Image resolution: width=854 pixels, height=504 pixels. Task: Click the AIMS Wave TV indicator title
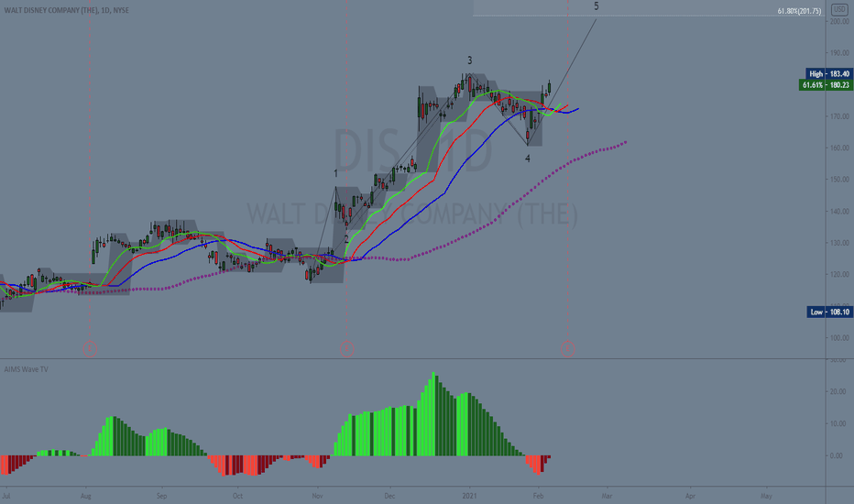pos(27,369)
